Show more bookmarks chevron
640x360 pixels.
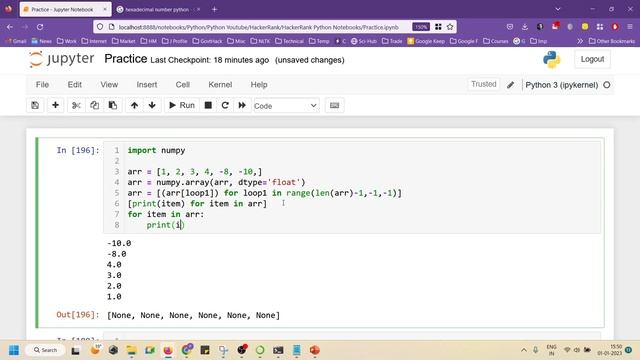tap(580, 41)
